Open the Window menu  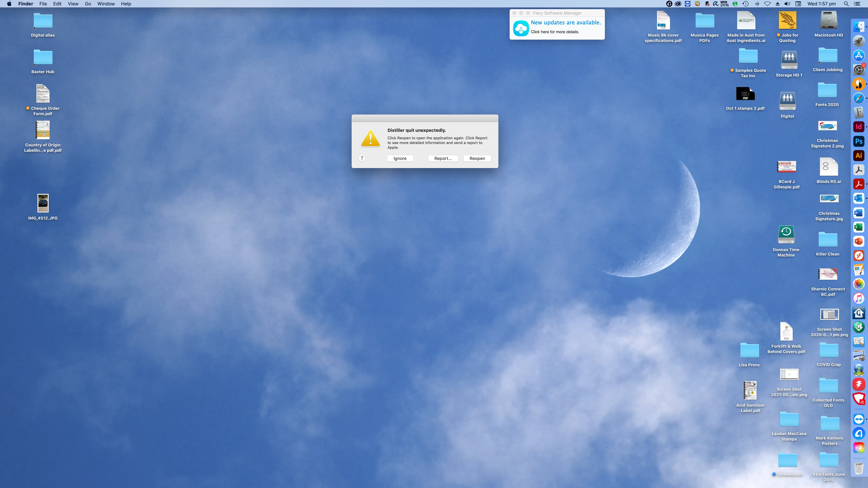click(106, 4)
